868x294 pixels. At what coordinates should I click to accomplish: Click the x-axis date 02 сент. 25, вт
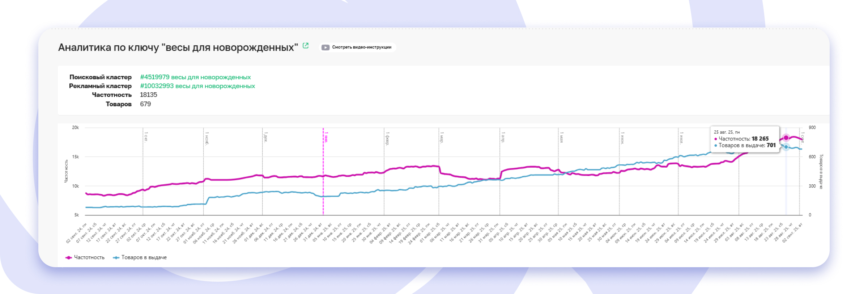(x=793, y=233)
